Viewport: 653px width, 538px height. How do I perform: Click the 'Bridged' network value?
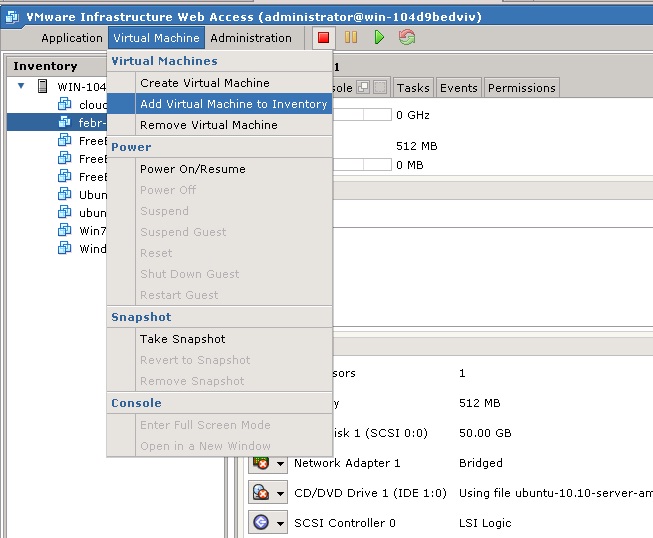481,463
